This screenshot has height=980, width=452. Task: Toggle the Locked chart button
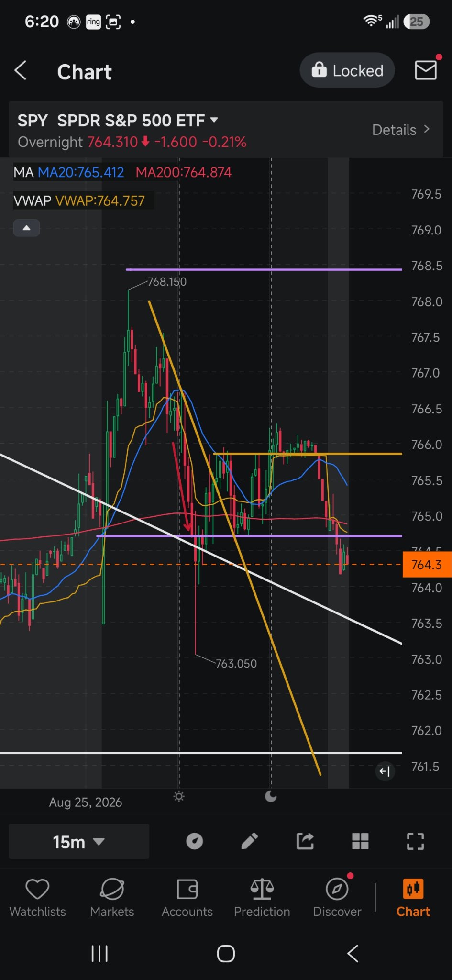(x=347, y=70)
